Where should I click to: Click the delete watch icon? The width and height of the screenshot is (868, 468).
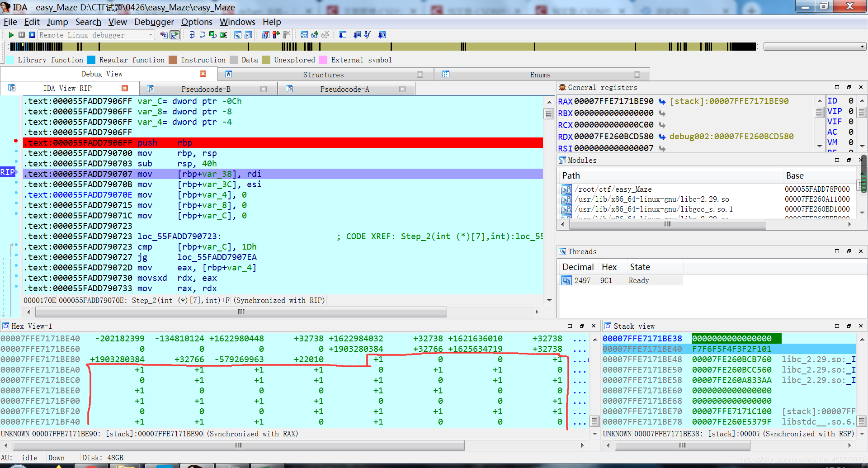click(x=325, y=35)
